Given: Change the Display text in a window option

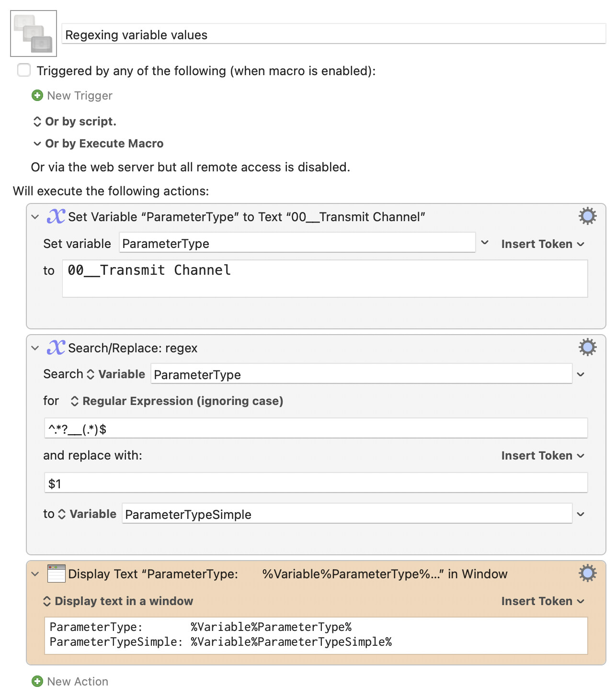Looking at the screenshot, I should (118, 601).
